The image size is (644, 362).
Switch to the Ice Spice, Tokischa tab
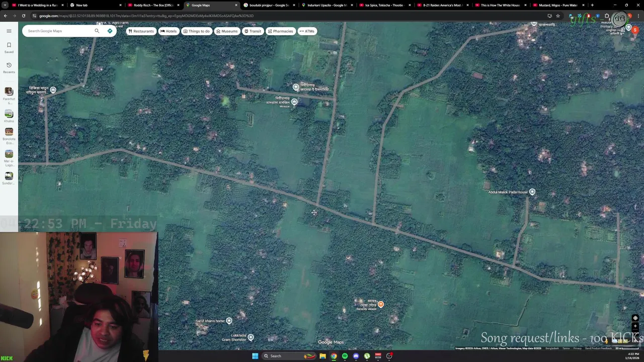(385, 5)
